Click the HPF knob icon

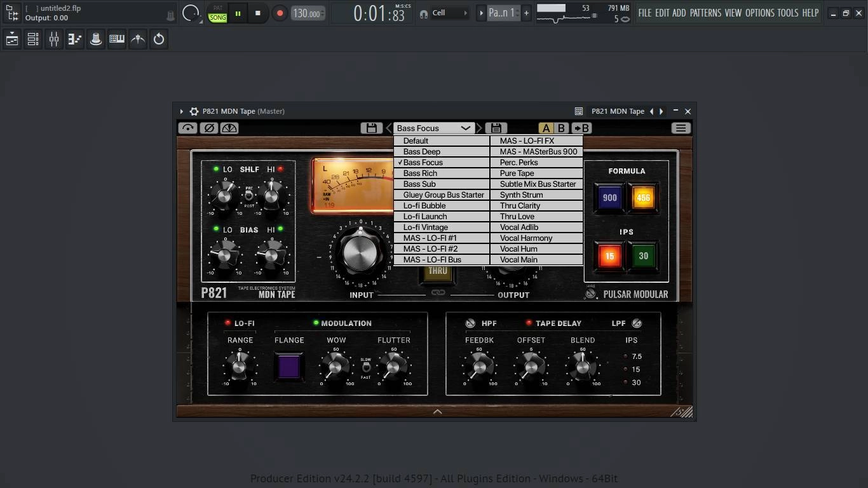pos(470,323)
